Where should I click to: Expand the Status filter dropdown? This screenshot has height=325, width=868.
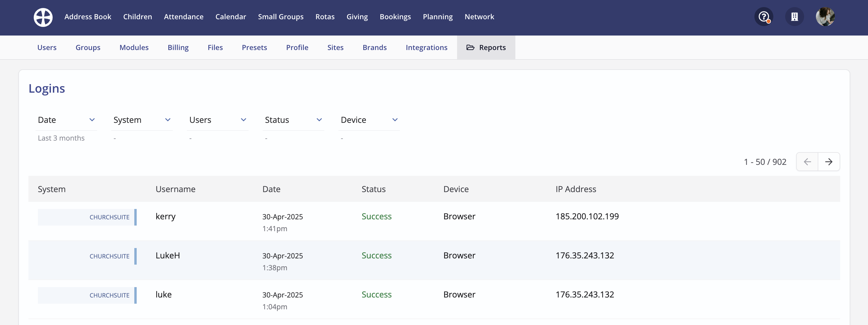click(x=293, y=120)
